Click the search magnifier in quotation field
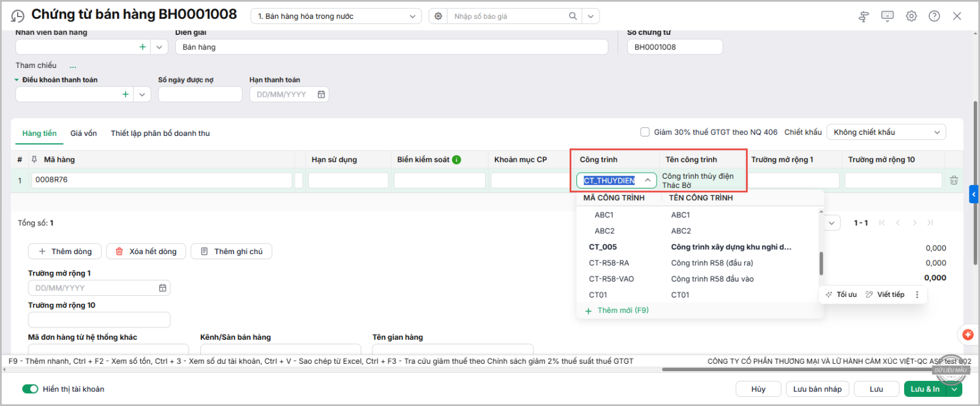Viewport: 980px width, 406px height. pos(573,16)
